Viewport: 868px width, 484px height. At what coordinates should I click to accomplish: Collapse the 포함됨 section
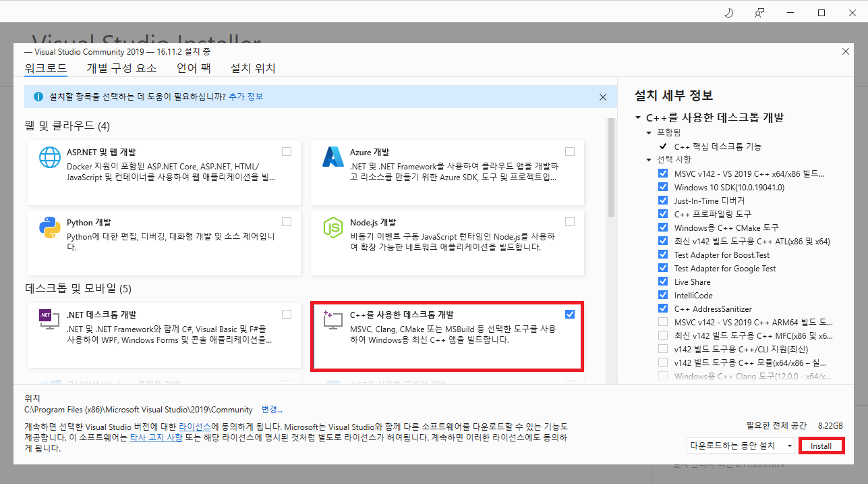649,132
